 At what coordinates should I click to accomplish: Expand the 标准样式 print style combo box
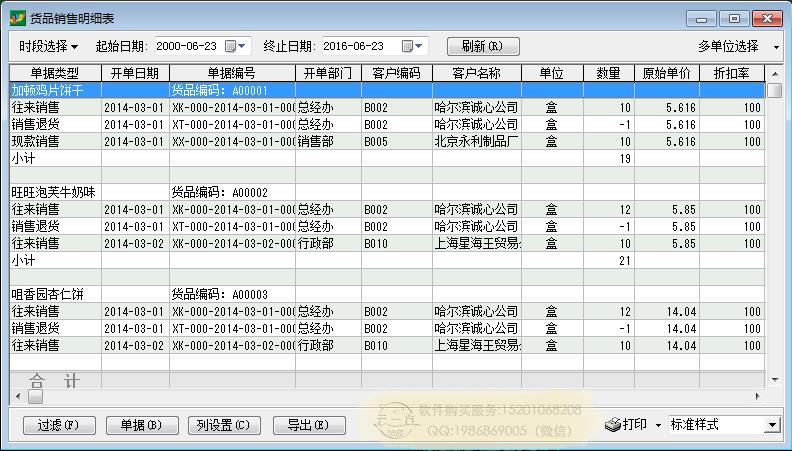click(x=771, y=425)
